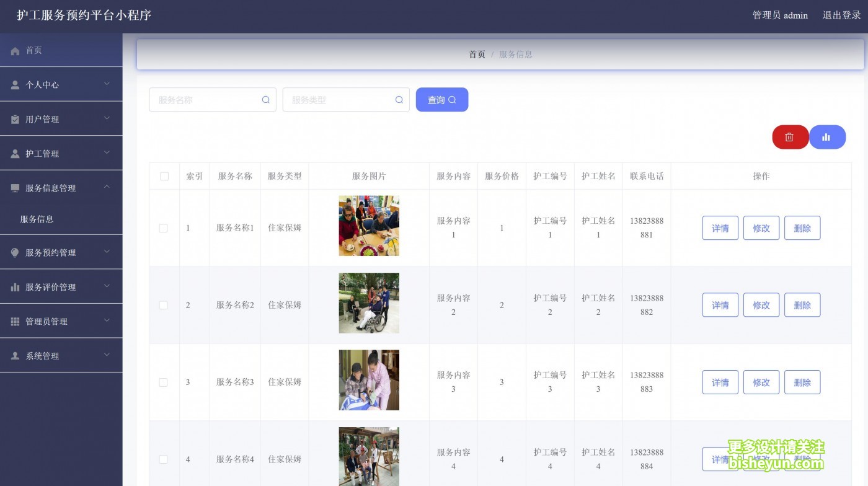This screenshot has height=486, width=868.
Task: Click the clipboard icon beside 用户管理
Action: point(15,119)
